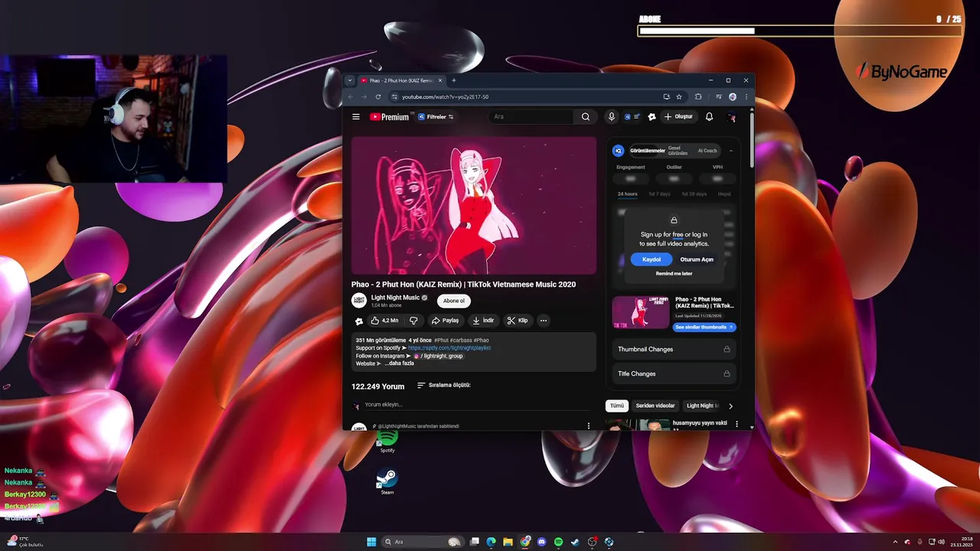980x551 pixels.
Task: Select the 1st 7 days range tab
Action: (x=659, y=194)
